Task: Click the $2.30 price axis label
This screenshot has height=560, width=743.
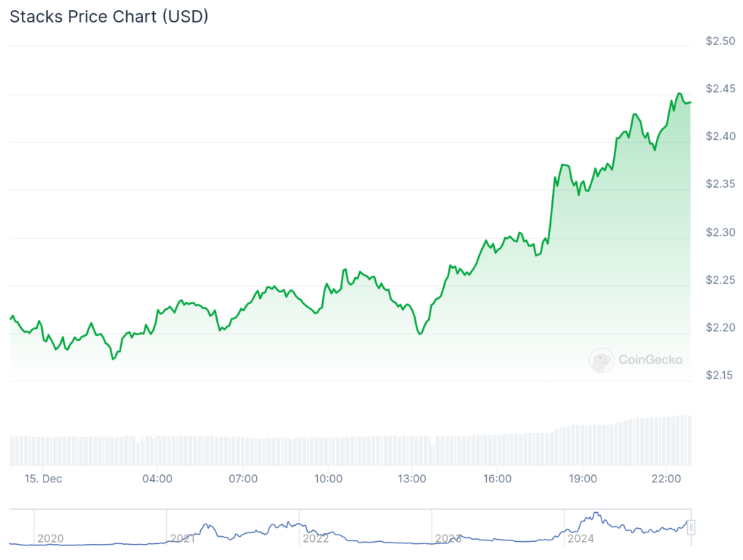Action: click(721, 233)
